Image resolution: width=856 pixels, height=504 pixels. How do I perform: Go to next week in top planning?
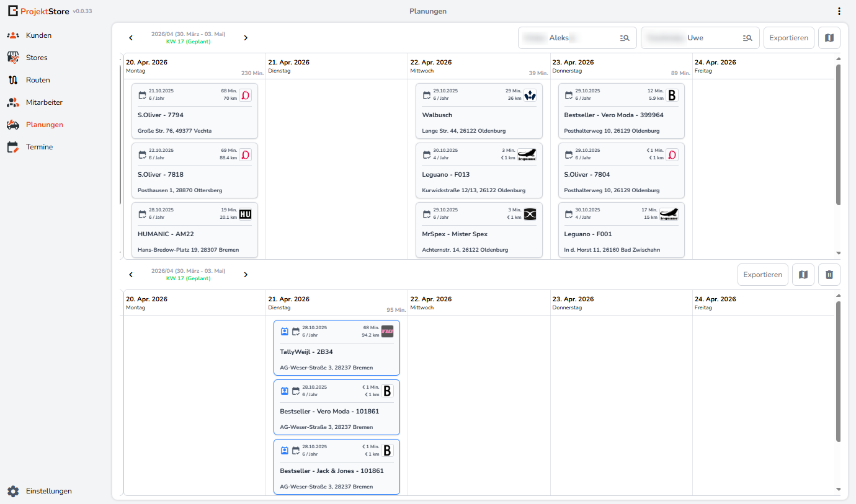[x=246, y=38]
